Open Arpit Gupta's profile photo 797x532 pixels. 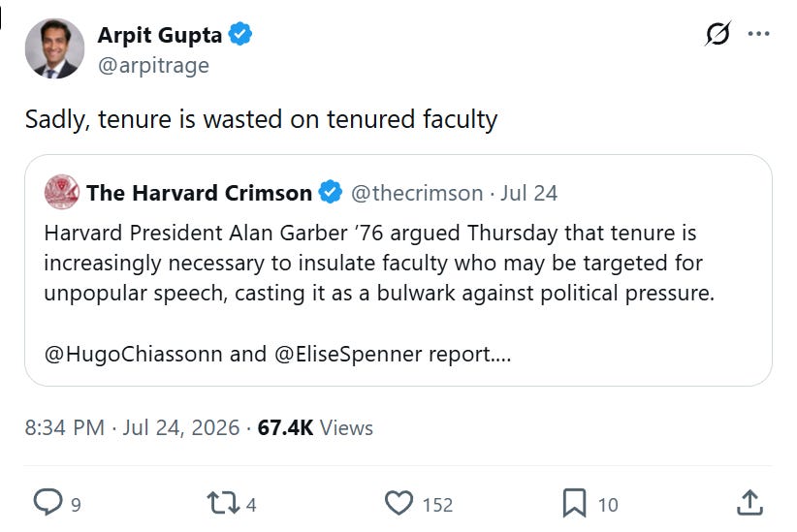pos(55,48)
